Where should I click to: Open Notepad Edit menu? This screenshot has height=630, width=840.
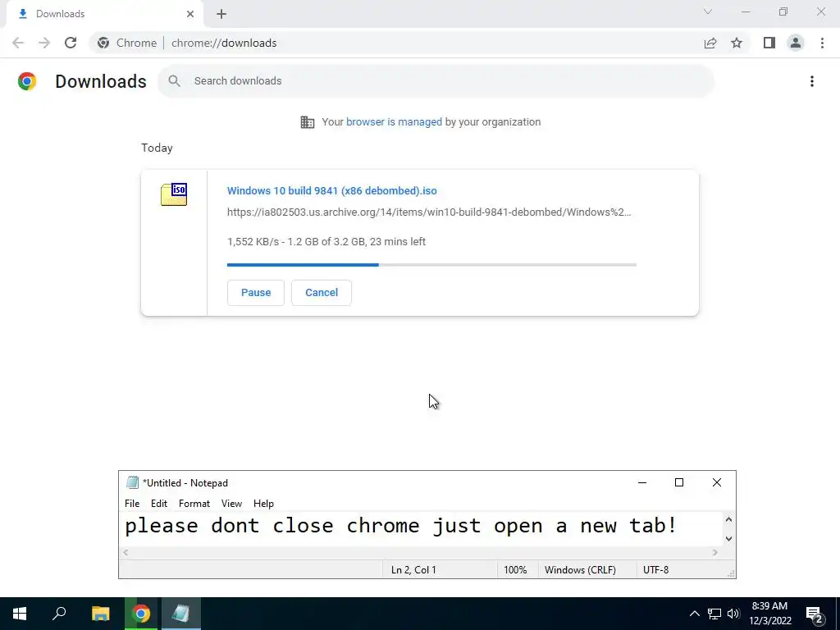tap(159, 504)
